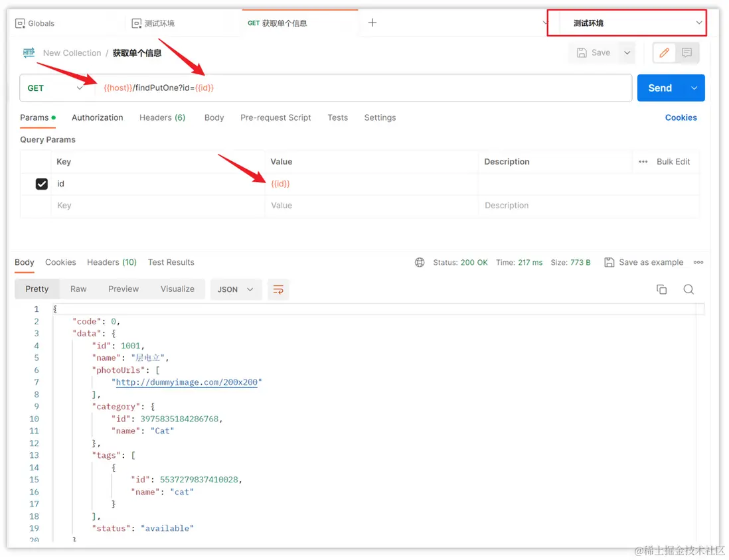Add a new tab with plus icon

(x=372, y=23)
